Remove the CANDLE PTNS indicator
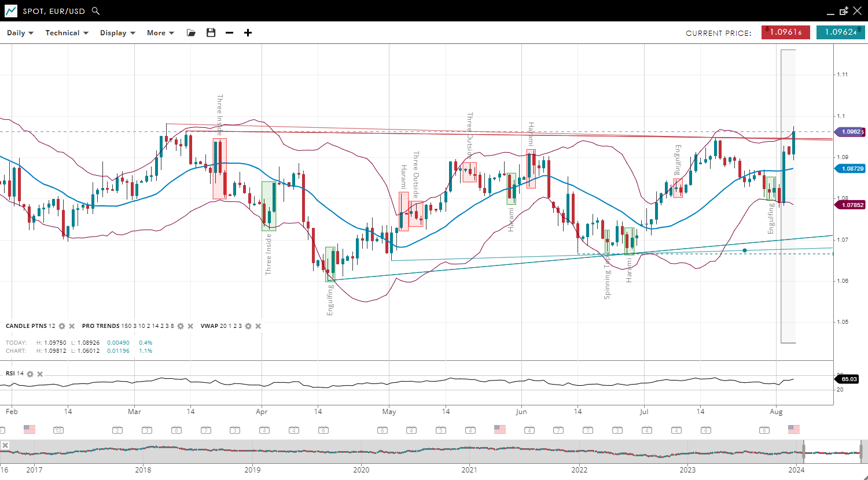The image size is (868, 480). point(72,326)
